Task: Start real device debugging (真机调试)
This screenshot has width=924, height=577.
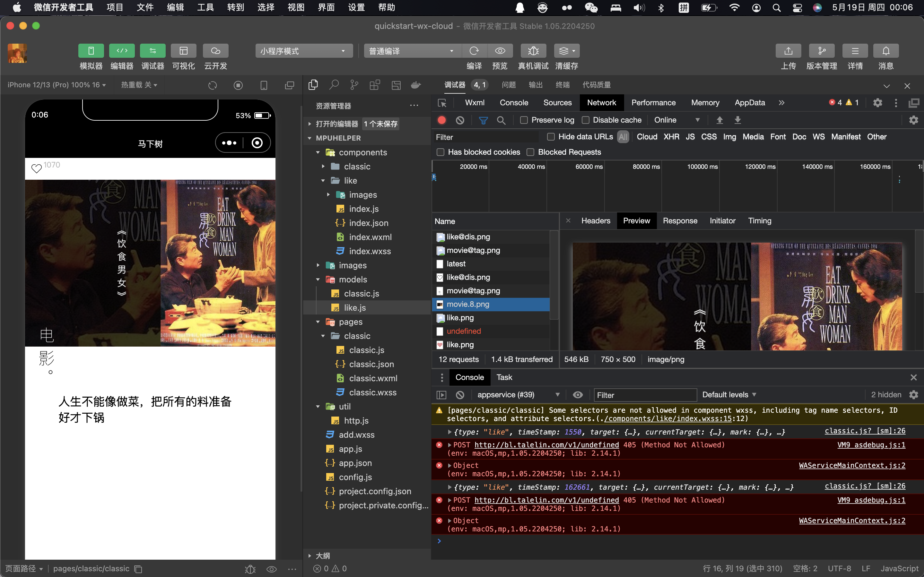Action: pos(533,51)
